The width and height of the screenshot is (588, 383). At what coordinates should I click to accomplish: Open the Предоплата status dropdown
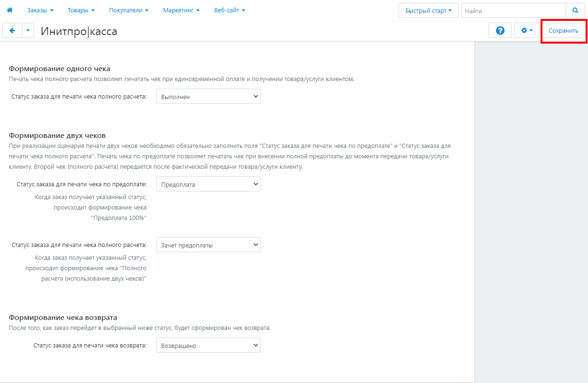208,184
